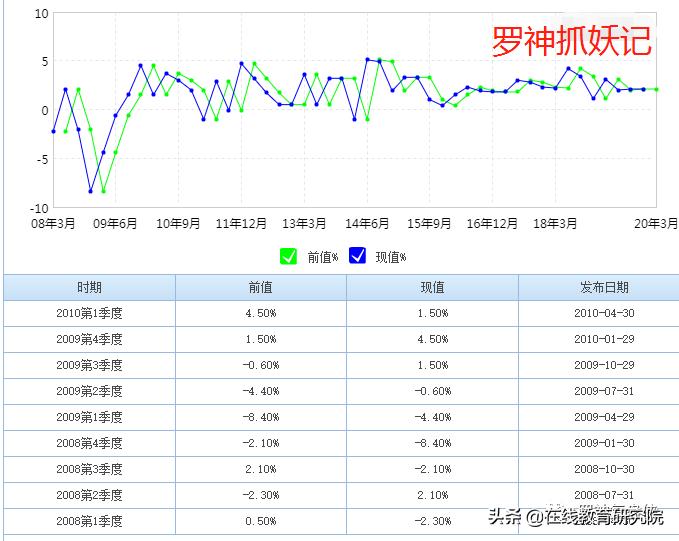Click release date 2008-07-31
Image resolution: width=679 pixels, height=541 pixels.
coord(604,495)
